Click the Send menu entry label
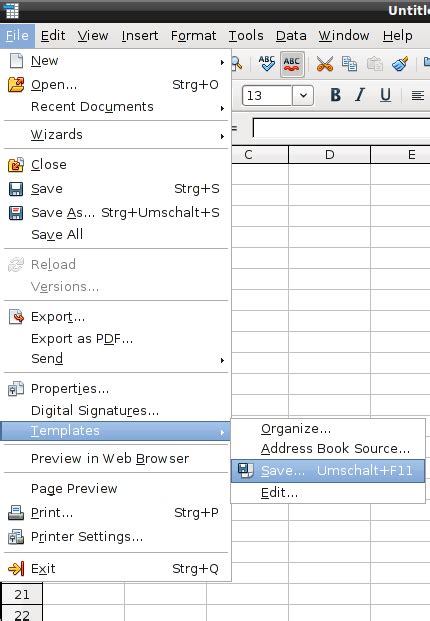The width and height of the screenshot is (430, 621). pyautogui.click(x=47, y=359)
